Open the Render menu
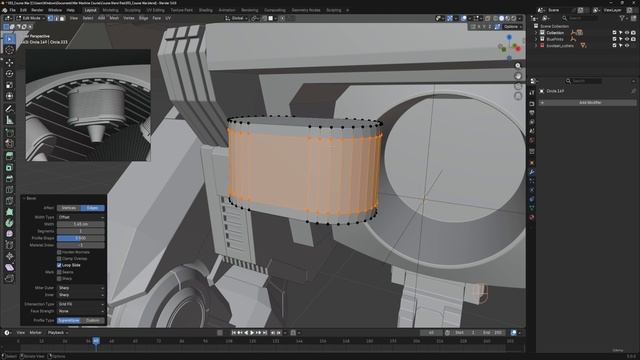Screen dimensions: 640x360 pyautogui.click(x=37, y=10)
